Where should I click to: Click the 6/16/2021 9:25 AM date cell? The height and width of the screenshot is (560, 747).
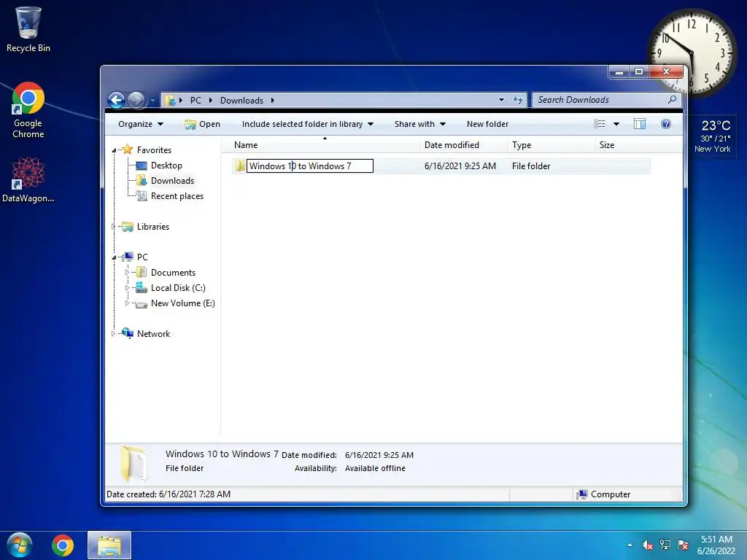pos(460,166)
